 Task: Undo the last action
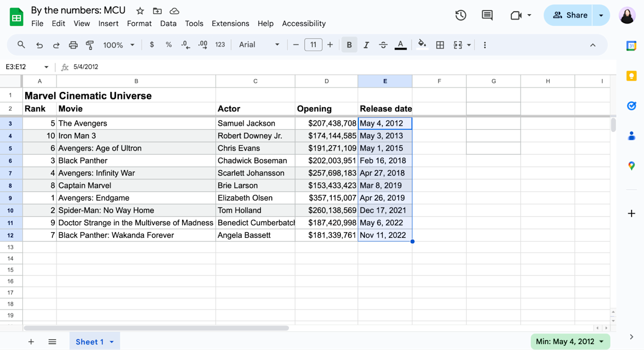[40, 45]
